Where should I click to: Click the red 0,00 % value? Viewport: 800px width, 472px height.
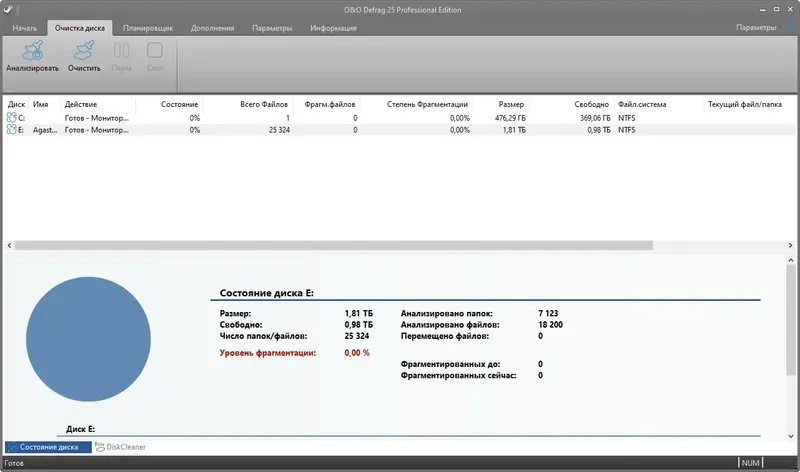[x=357, y=353]
